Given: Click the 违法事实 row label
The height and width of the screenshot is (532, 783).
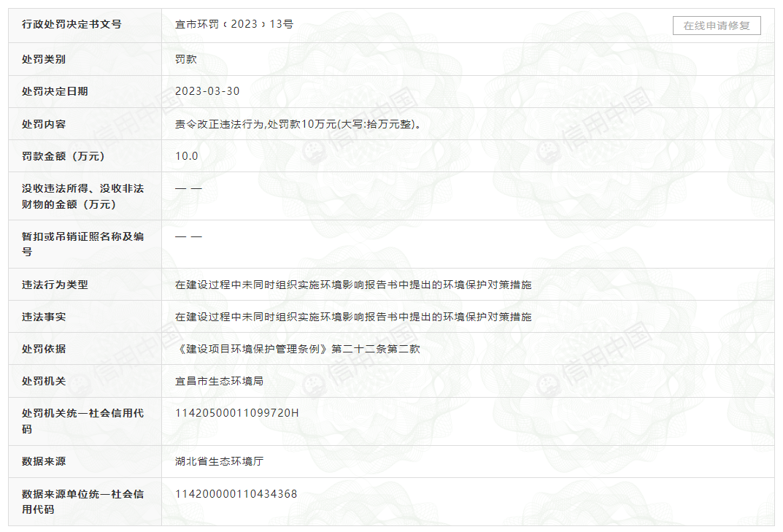Looking at the screenshot, I should click(44, 317).
